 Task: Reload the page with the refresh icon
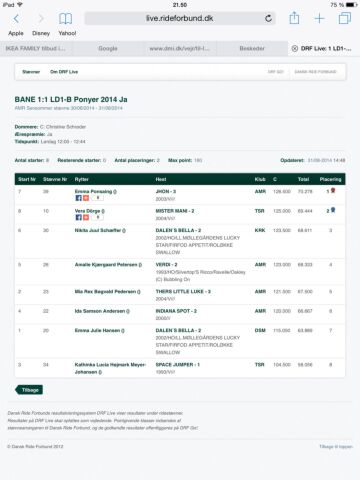pos(268,18)
